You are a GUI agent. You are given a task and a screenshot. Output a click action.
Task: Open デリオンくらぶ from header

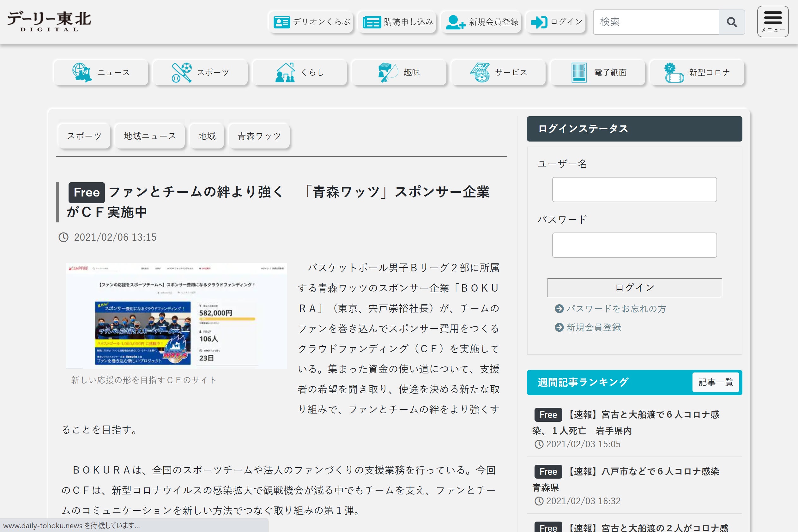pos(311,22)
